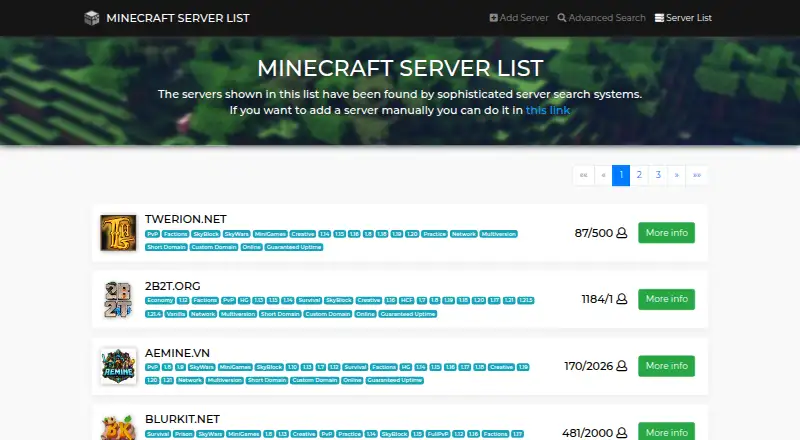Jump to first page with double-left arrows
800x440 pixels.
(584, 175)
